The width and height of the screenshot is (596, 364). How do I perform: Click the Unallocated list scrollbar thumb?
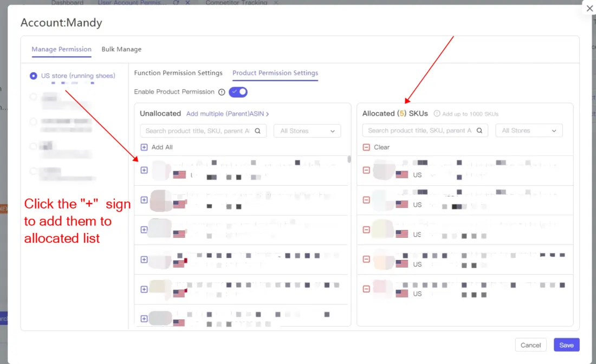(349, 159)
